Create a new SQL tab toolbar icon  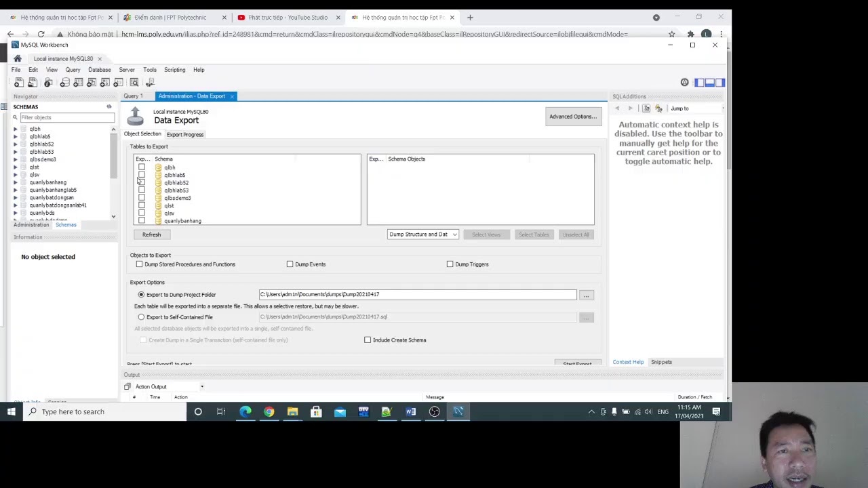tap(19, 82)
